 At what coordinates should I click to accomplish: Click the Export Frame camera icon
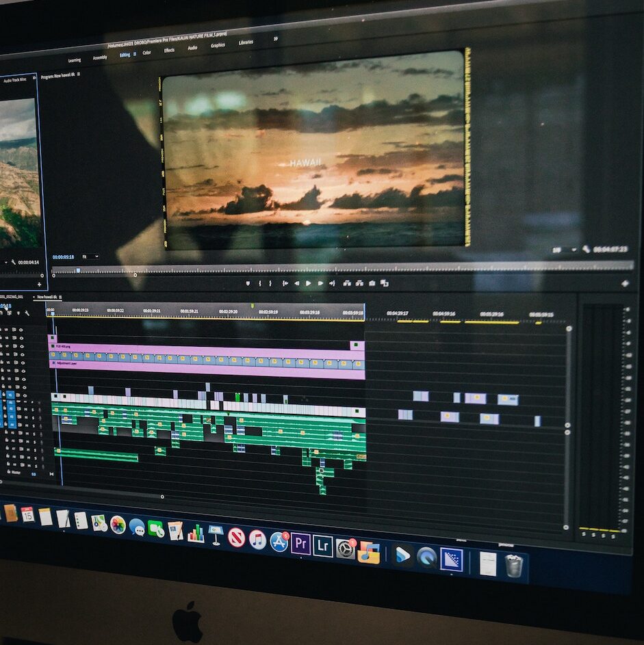click(x=372, y=283)
